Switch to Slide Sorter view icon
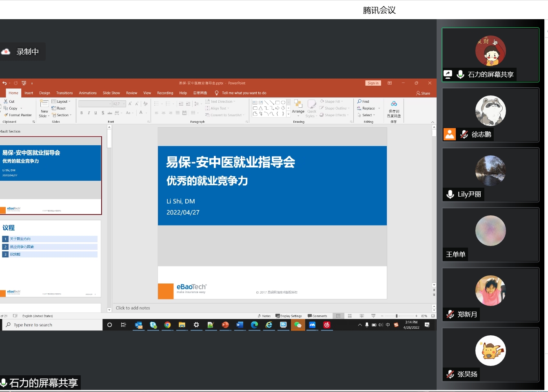The height and width of the screenshot is (392, 548). (x=350, y=316)
